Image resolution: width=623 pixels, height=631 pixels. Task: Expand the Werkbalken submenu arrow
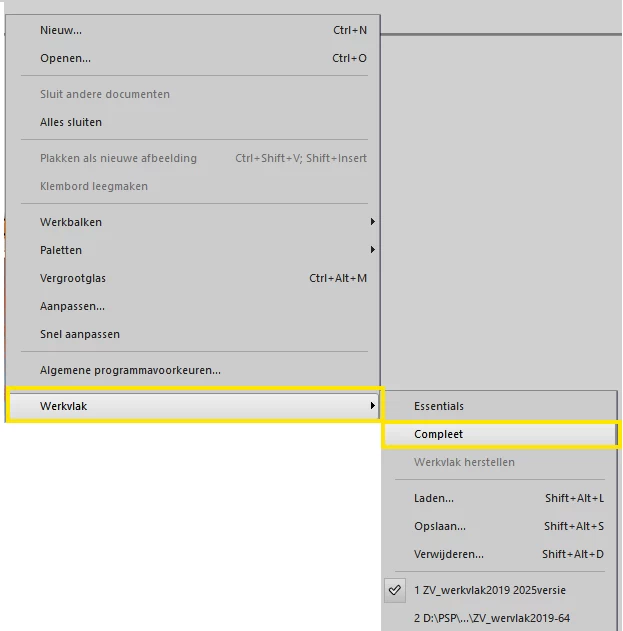373,222
